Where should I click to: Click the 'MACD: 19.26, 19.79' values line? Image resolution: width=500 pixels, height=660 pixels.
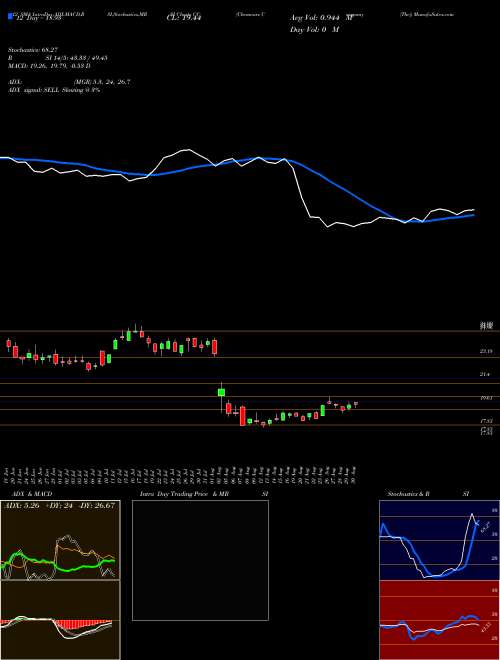(49, 66)
